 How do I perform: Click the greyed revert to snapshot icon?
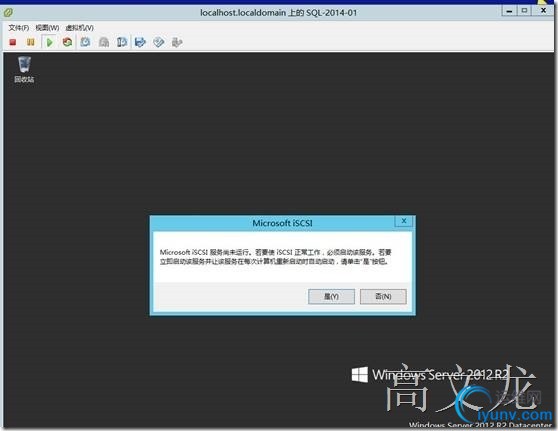click(x=104, y=42)
